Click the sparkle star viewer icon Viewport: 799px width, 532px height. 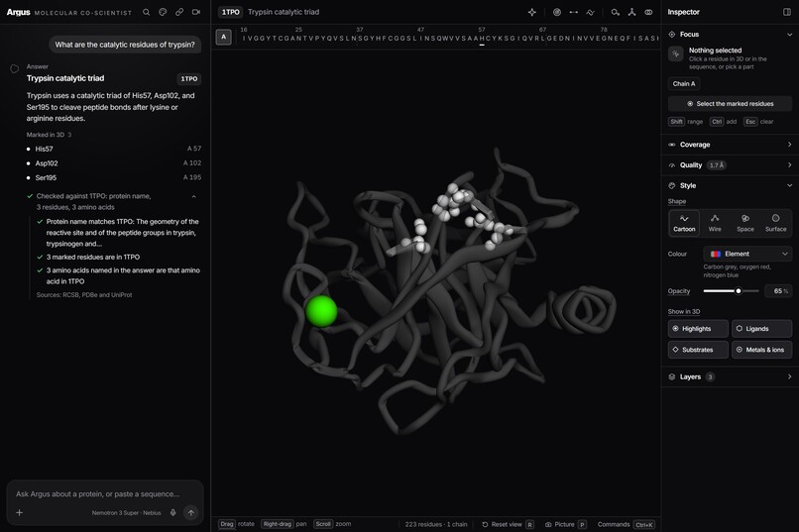point(532,12)
